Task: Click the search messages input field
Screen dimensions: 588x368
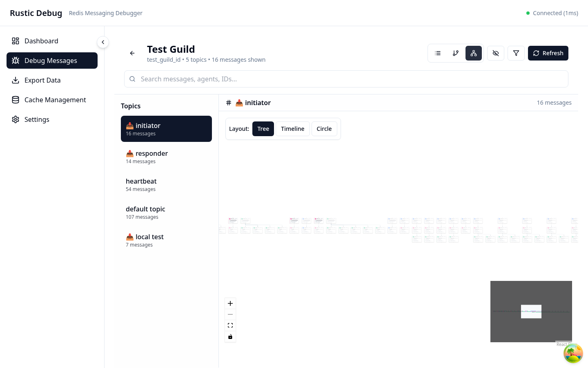Action: click(351, 79)
